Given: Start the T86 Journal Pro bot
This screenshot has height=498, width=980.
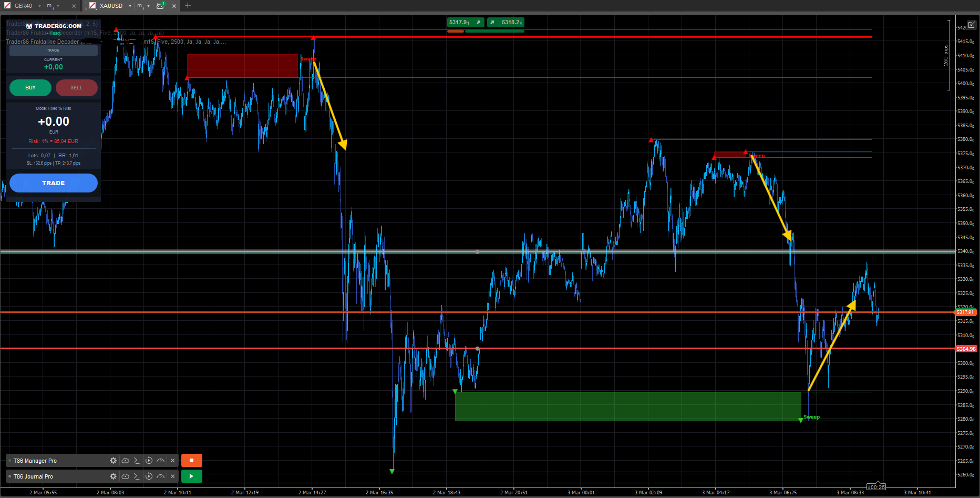Looking at the screenshot, I should [x=192, y=476].
